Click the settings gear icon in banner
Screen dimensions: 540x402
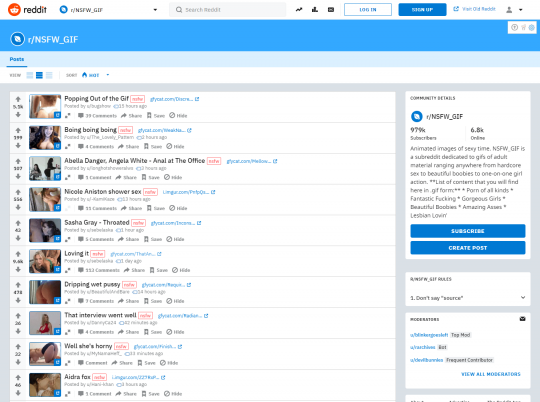(532, 28)
